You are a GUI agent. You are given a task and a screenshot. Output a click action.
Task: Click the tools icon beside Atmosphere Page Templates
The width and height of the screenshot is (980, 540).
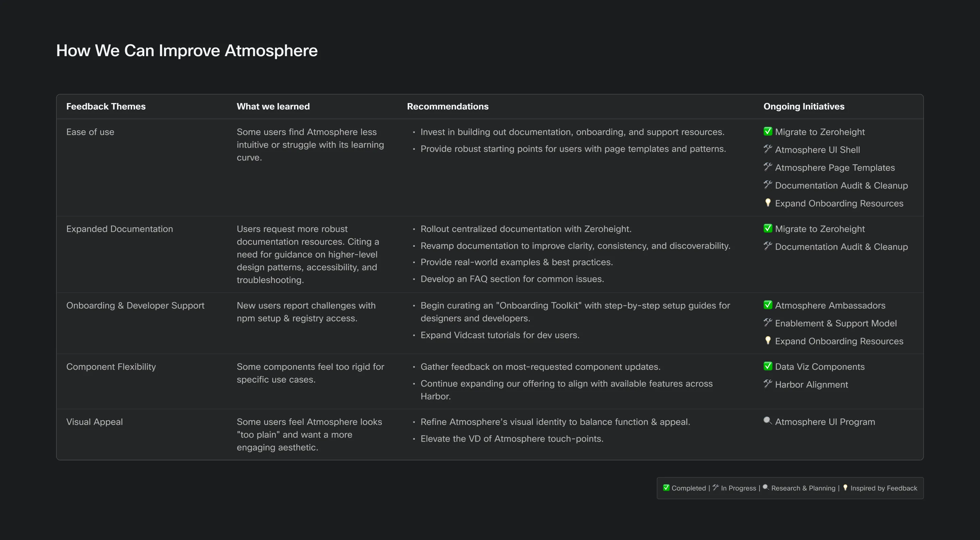pyautogui.click(x=768, y=167)
